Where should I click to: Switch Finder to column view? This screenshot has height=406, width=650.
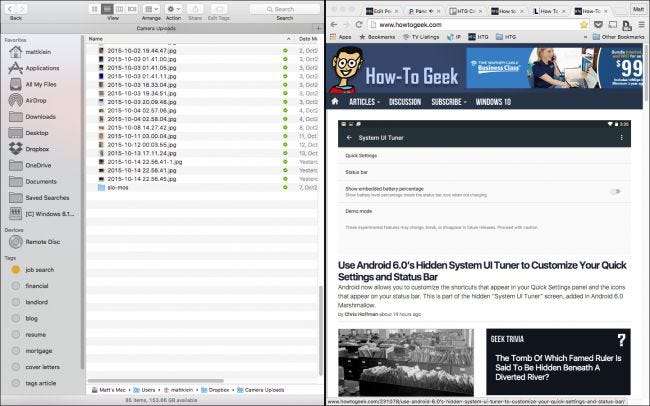pos(119,9)
